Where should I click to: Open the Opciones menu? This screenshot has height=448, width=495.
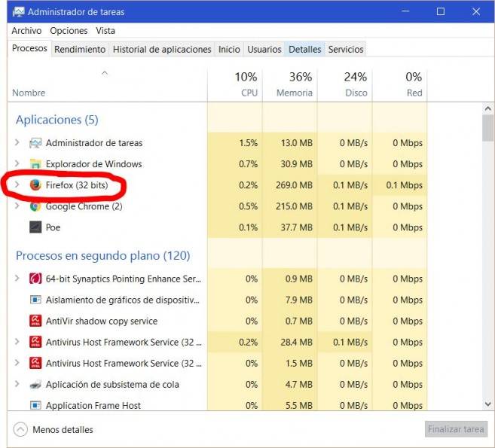pos(69,31)
